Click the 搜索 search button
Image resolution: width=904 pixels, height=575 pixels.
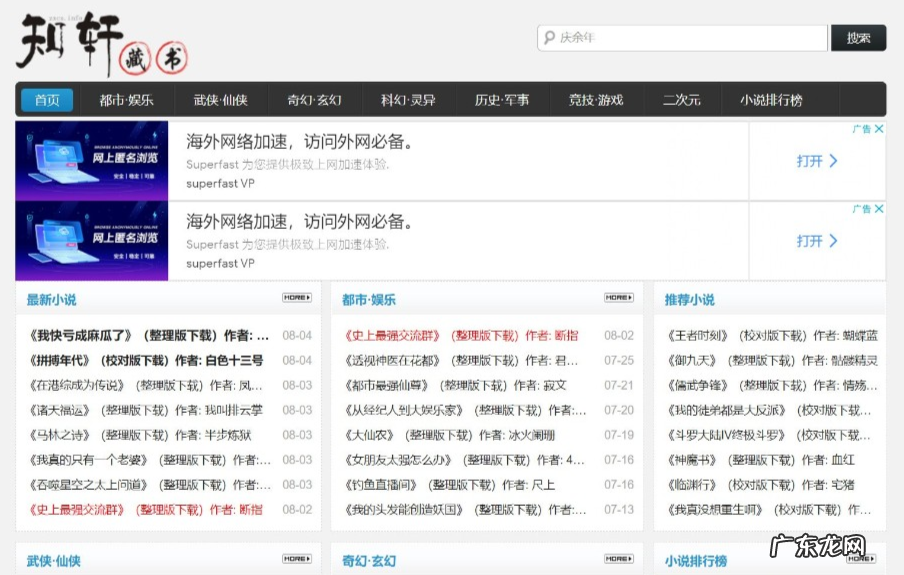point(858,37)
